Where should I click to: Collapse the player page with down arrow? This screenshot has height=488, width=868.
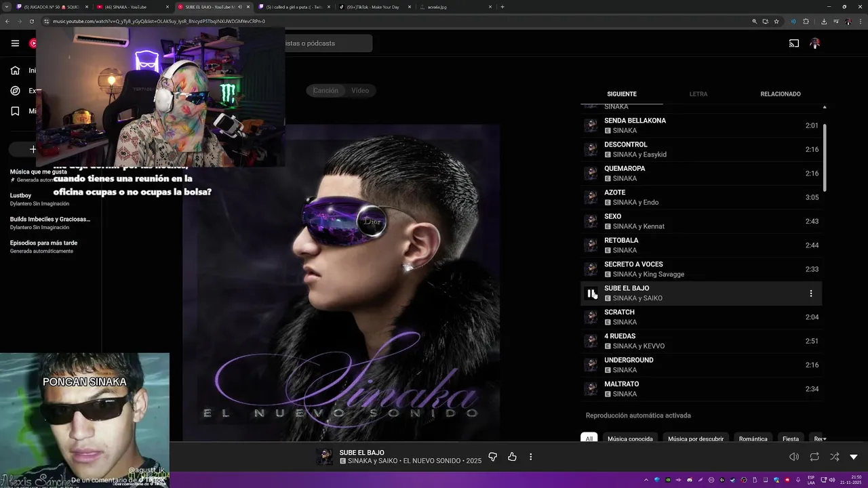coord(854,457)
